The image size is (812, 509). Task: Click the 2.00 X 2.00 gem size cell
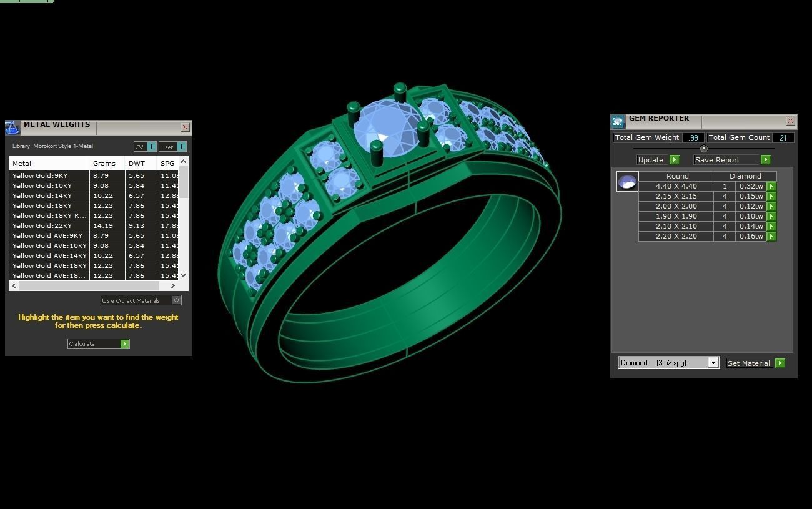tap(676, 206)
